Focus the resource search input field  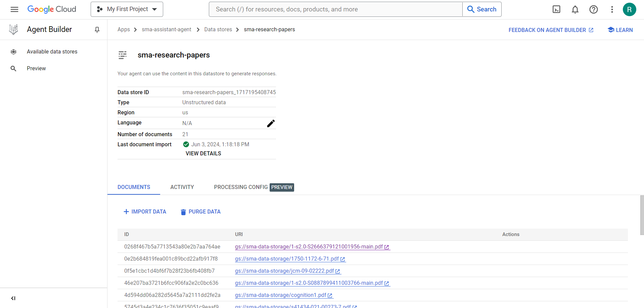335,9
